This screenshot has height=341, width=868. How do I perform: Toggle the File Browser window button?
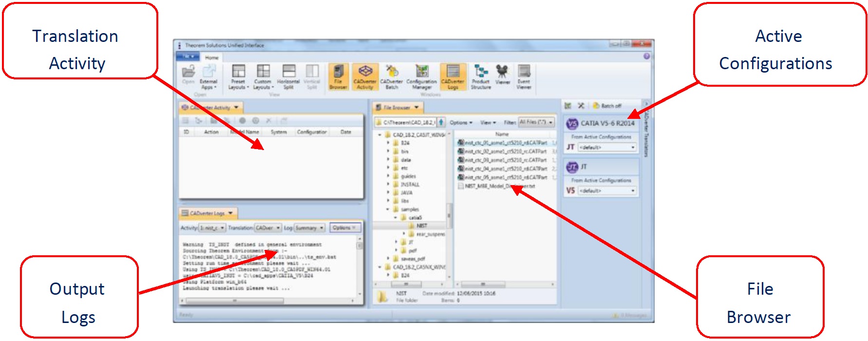click(x=338, y=77)
